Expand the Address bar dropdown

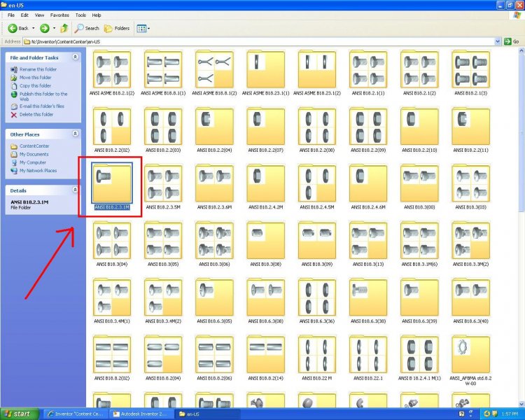pos(498,41)
